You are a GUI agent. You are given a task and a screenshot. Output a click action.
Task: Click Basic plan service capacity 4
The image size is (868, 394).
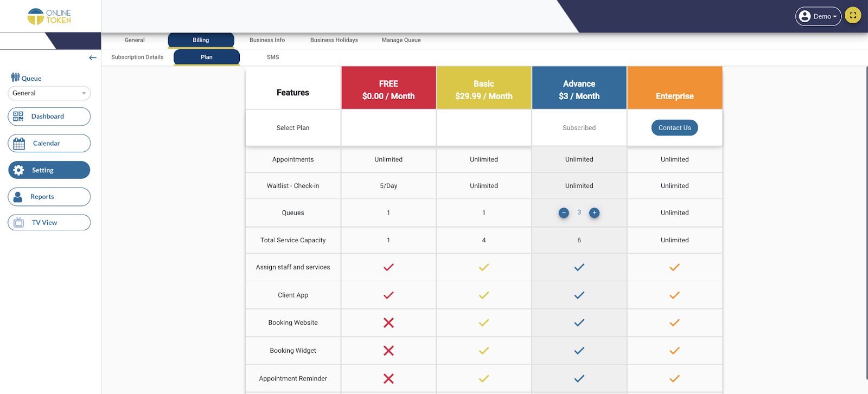[x=484, y=240]
